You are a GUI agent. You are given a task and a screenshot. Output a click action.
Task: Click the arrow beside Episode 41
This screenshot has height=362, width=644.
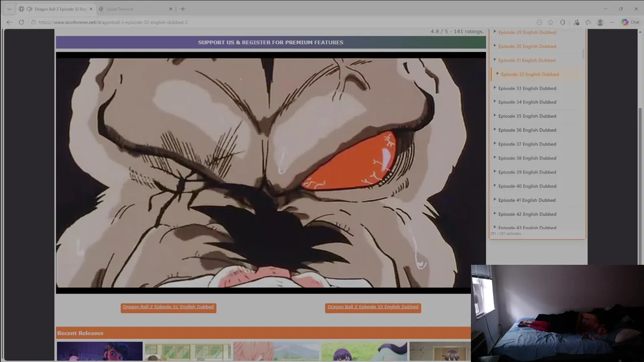(495, 200)
